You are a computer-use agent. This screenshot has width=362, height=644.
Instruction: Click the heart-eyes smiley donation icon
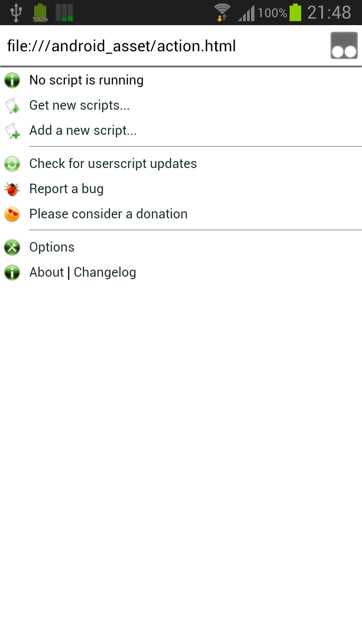coord(12,214)
